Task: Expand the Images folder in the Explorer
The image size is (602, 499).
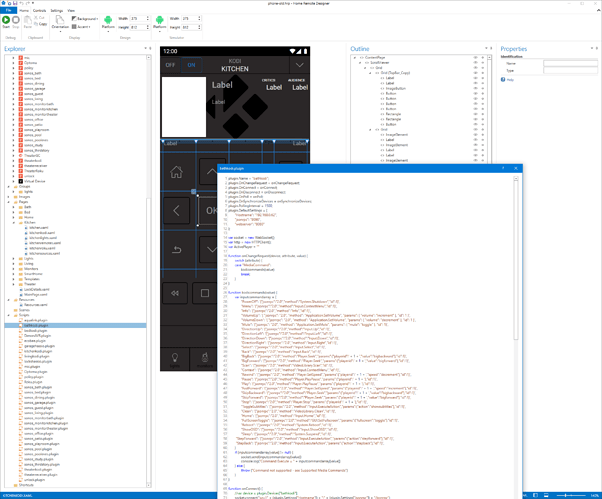Action: point(8,197)
